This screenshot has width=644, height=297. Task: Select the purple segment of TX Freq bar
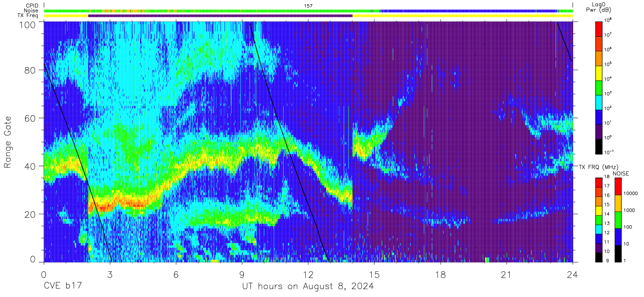(x=220, y=16)
